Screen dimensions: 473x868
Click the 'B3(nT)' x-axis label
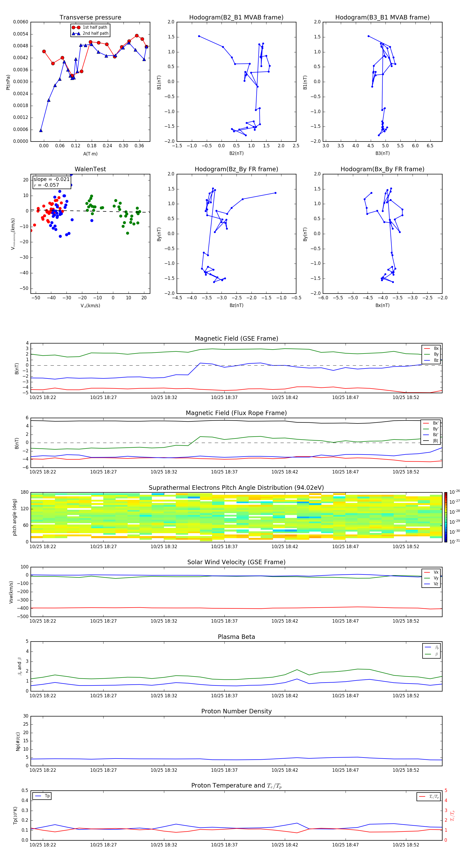pos(382,153)
